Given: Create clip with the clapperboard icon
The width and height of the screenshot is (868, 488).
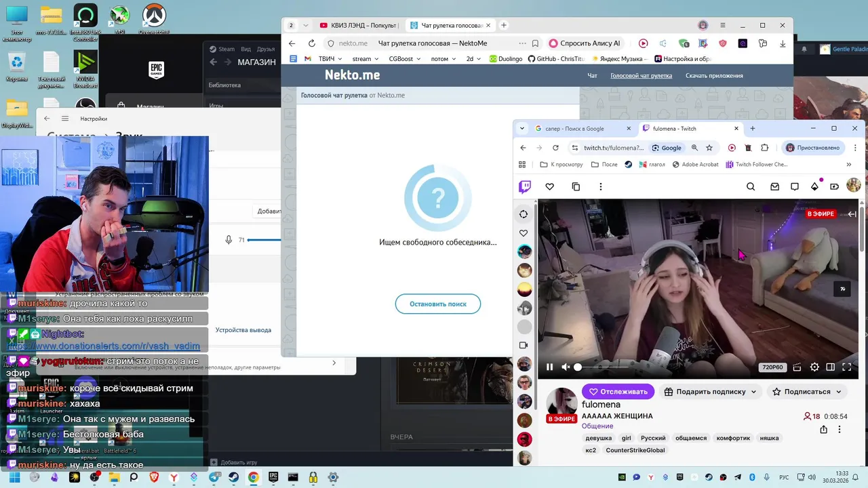Looking at the screenshot, I should [797, 367].
